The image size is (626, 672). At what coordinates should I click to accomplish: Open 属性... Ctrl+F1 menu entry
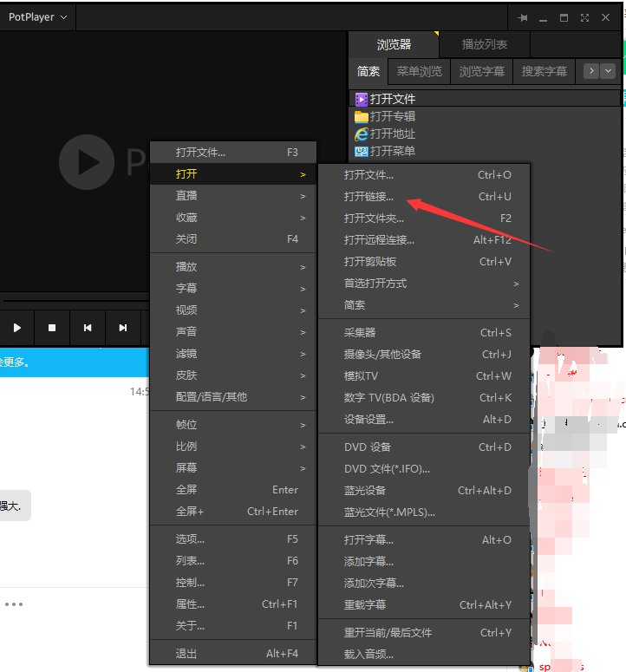point(233,604)
